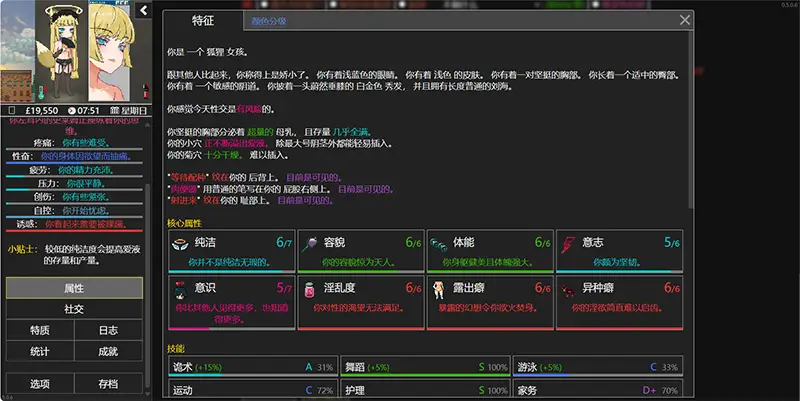This screenshot has height=401, width=800.
Task: Click the 意志 attribute card
Action: pyautogui.click(x=619, y=252)
